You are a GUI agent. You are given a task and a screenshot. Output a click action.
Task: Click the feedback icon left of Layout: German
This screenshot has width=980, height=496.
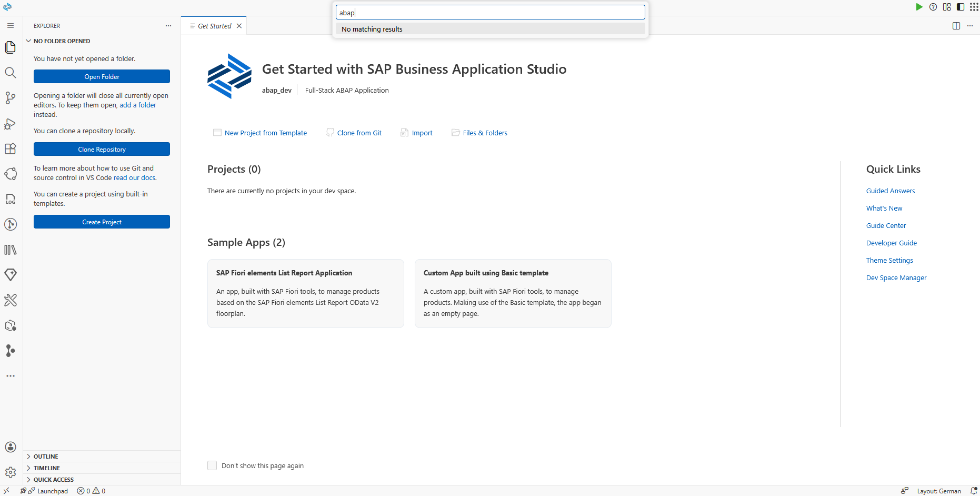tap(904, 491)
